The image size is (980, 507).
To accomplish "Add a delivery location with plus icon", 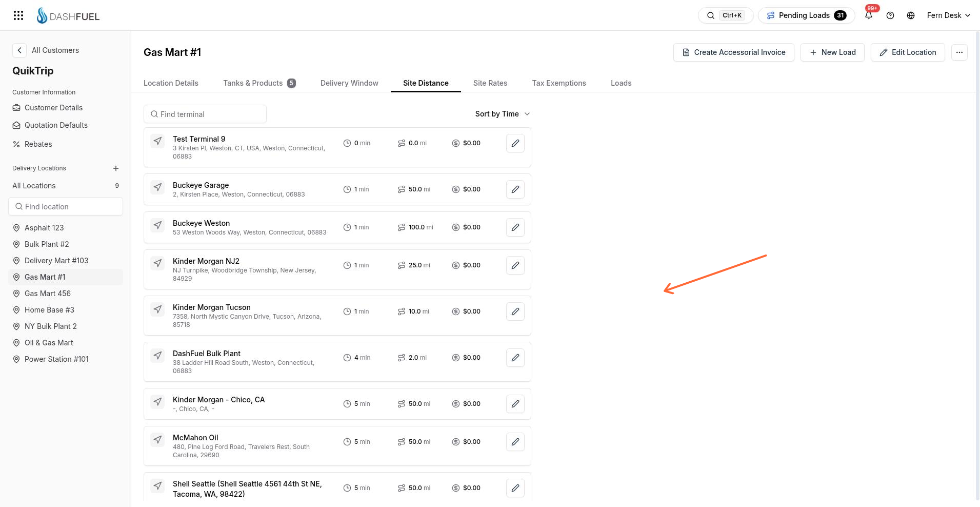I will pyautogui.click(x=116, y=168).
